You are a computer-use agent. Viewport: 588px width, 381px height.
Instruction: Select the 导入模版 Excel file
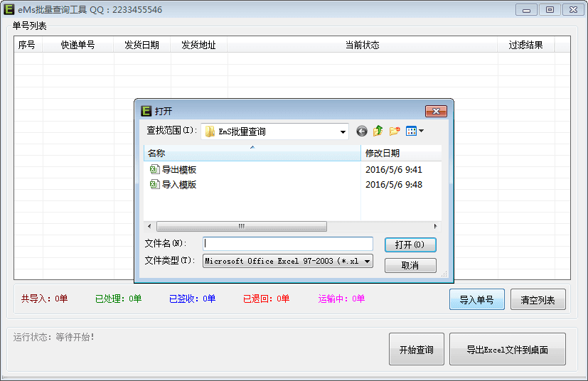(x=178, y=185)
